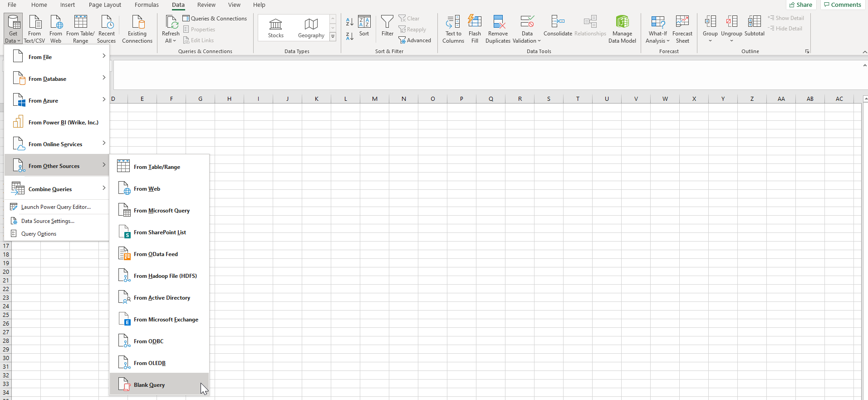Click the Get Data icon

[13, 23]
